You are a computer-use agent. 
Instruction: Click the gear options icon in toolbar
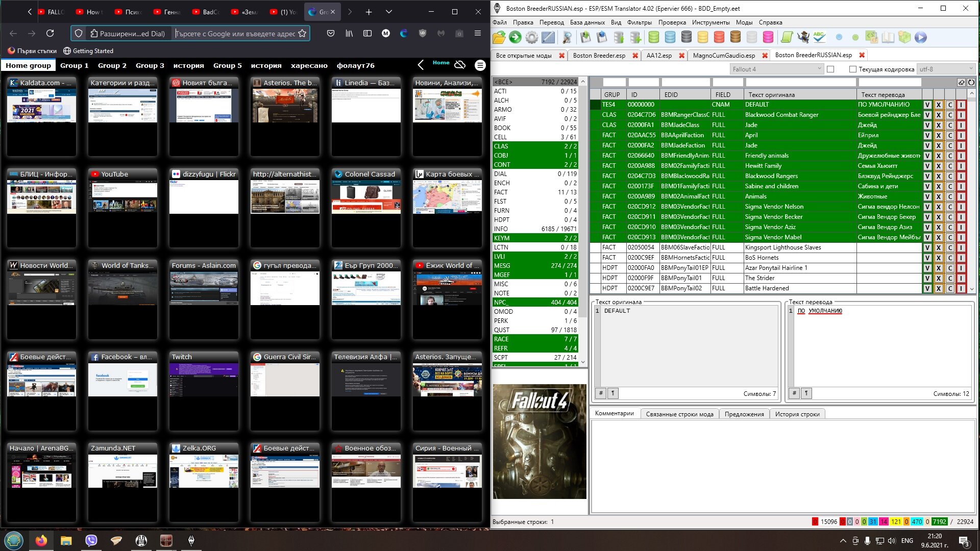point(531,37)
